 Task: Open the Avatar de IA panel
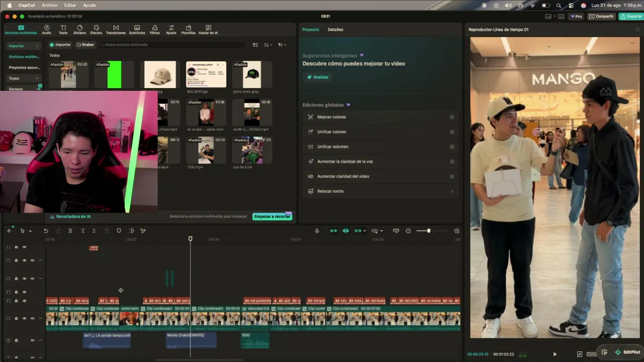(x=208, y=30)
